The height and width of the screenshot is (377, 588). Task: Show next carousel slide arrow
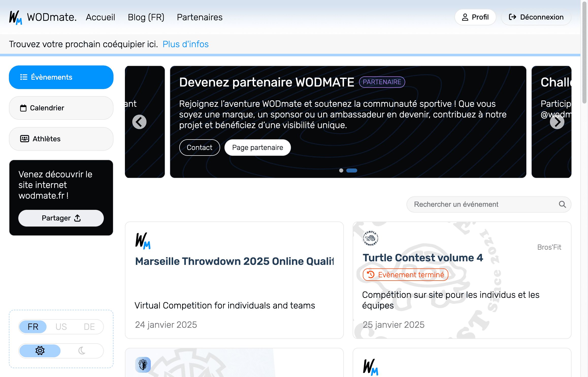coord(557,122)
